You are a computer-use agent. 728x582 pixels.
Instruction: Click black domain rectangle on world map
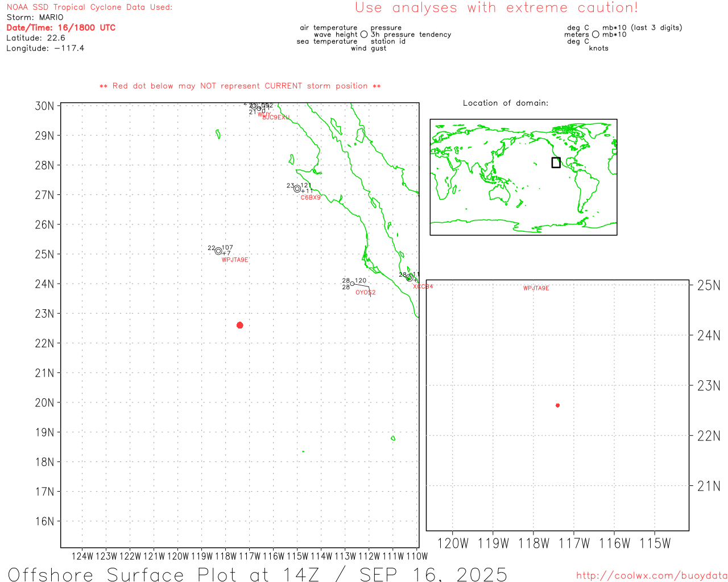pyautogui.click(x=556, y=163)
